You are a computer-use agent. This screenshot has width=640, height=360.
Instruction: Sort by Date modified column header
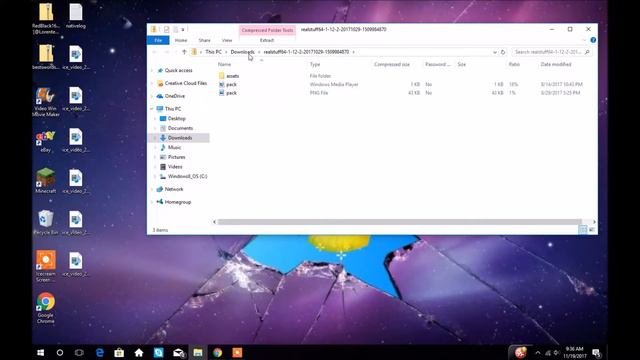[556, 64]
